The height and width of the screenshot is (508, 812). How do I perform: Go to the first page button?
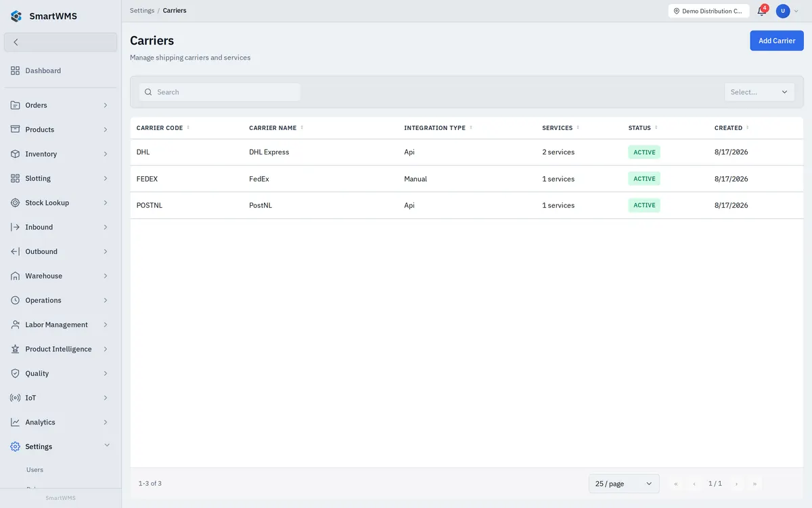[675, 484]
